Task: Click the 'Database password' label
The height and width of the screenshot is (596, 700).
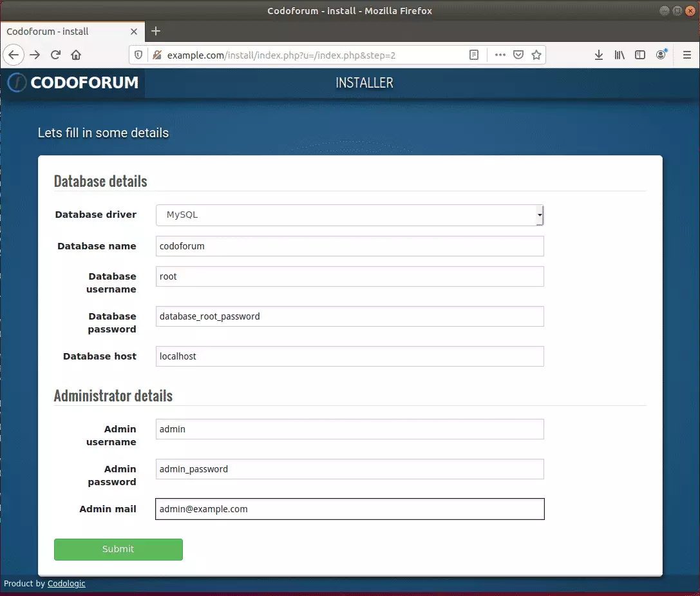Action: pyautogui.click(x=112, y=323)
